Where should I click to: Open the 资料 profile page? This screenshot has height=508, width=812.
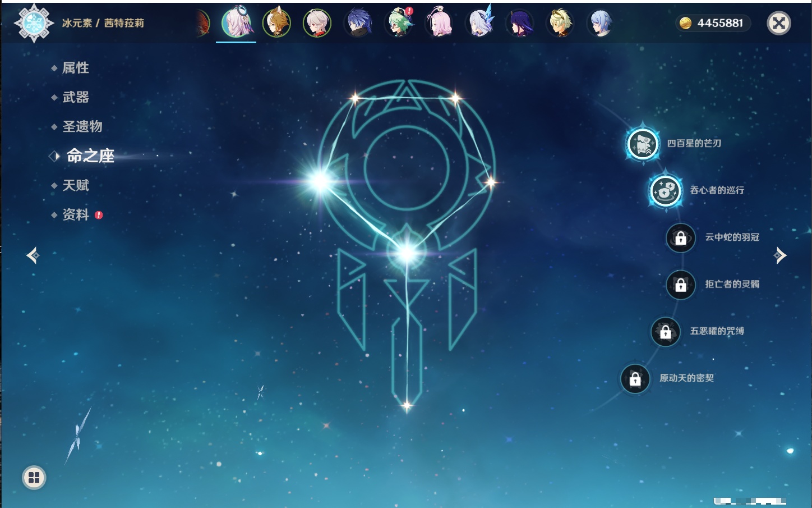tap(76, 214)
